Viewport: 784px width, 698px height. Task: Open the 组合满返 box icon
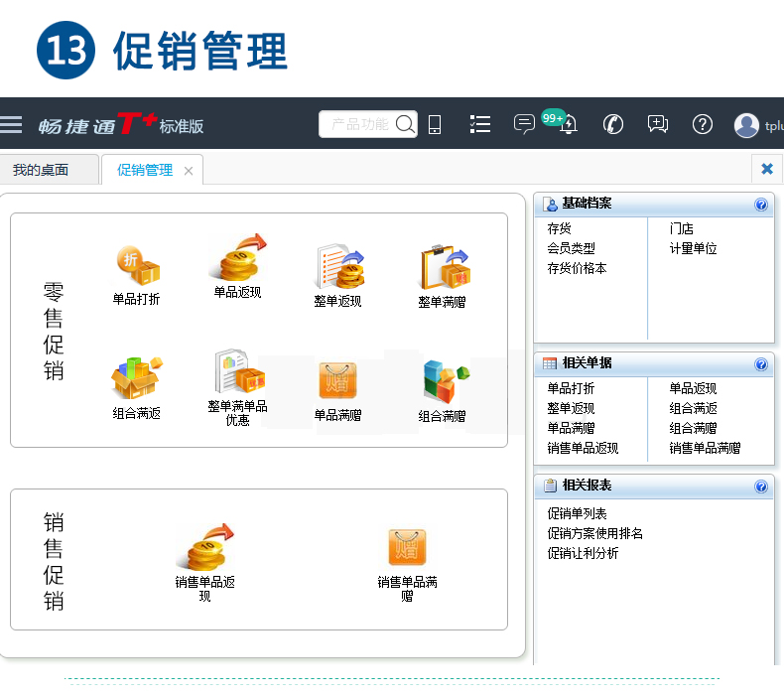coord(136,378)
